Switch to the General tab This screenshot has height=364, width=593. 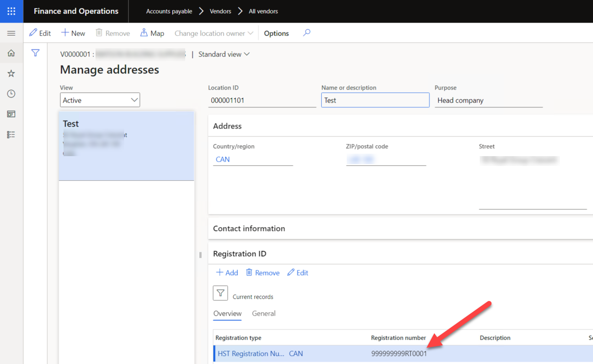(264, 313)
